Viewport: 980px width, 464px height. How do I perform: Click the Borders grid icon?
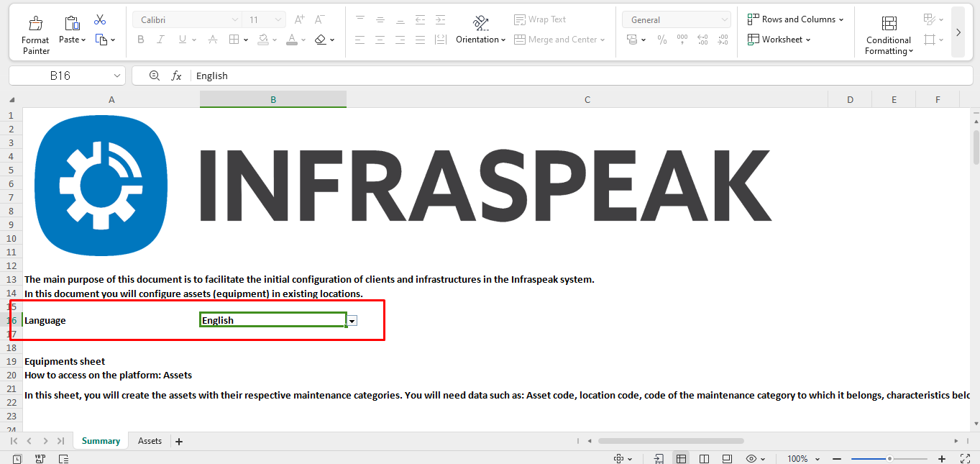pyautogui.click(x=234, y=40)
